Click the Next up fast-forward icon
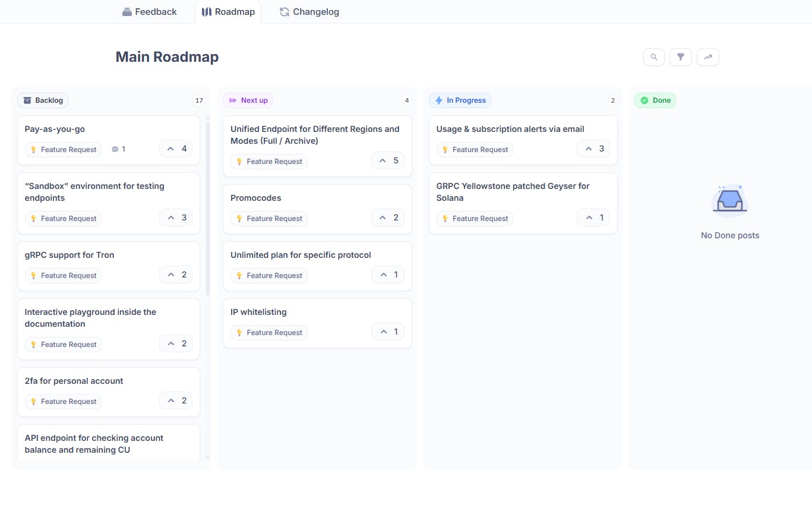This screenshot has height=508, width=812. tap(232, 100)
